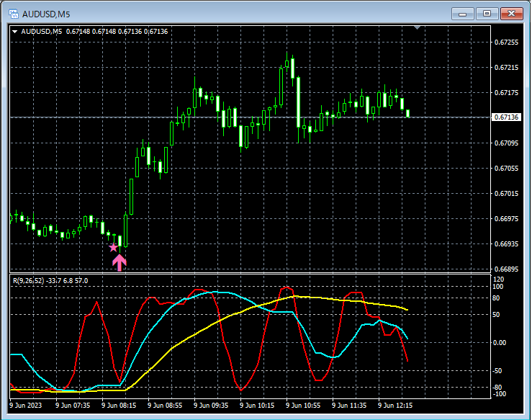Click indicator scale value -100
The height and width of the screenshot is (420, 532).
click(x=499, y=394)
